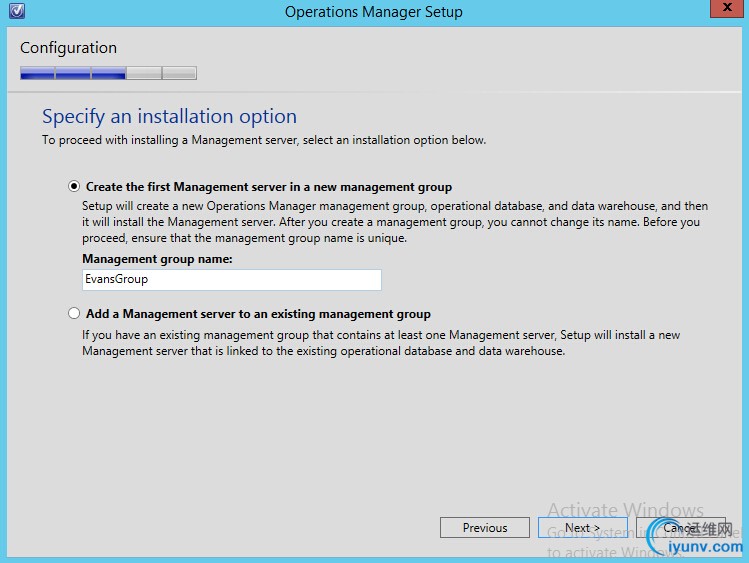Viewport: 749px width, 563px height.
Task: Click the third filled progress bar segment
Action: tap(108, 73)
